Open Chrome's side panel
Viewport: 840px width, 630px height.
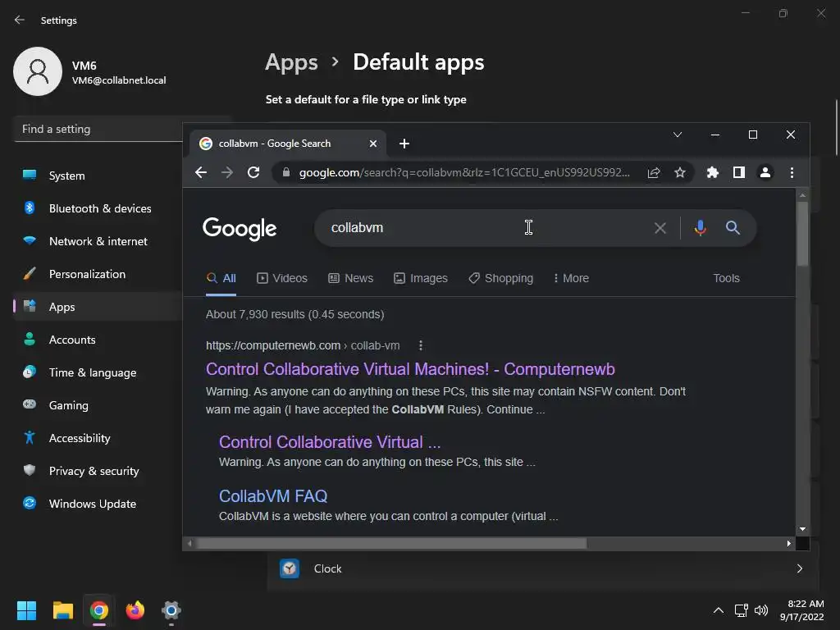click(739, 172)
